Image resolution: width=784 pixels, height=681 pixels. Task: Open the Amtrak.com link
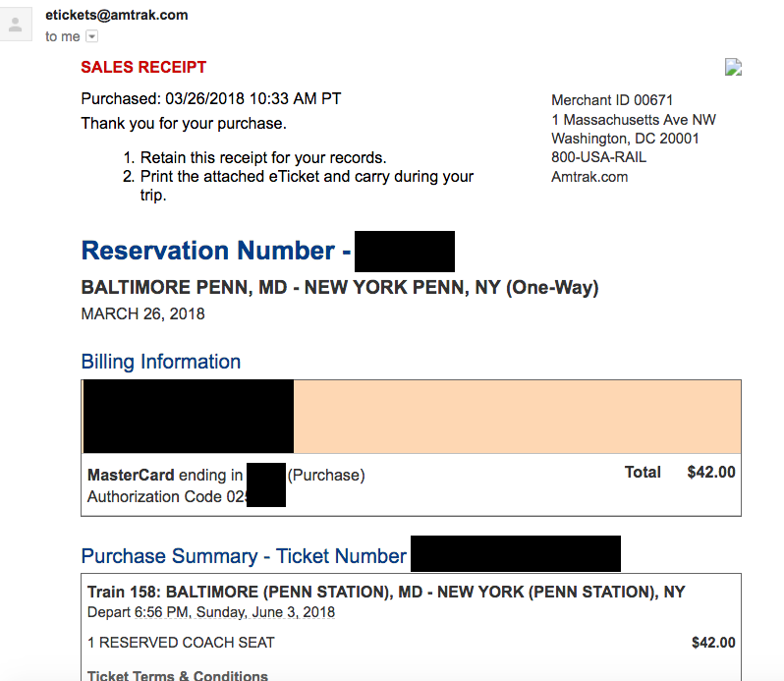[x=589, y=177]
